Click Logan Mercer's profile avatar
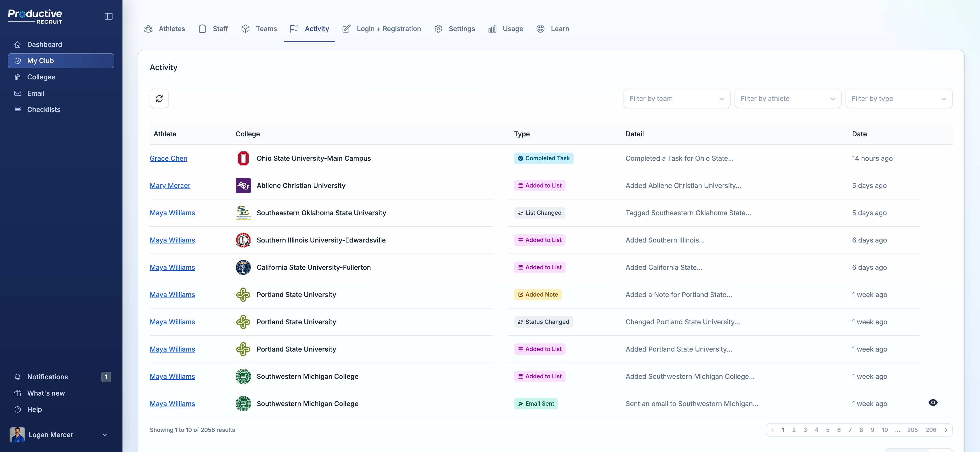Viewport: 980px width, 452px height. (x=17, y=435)
